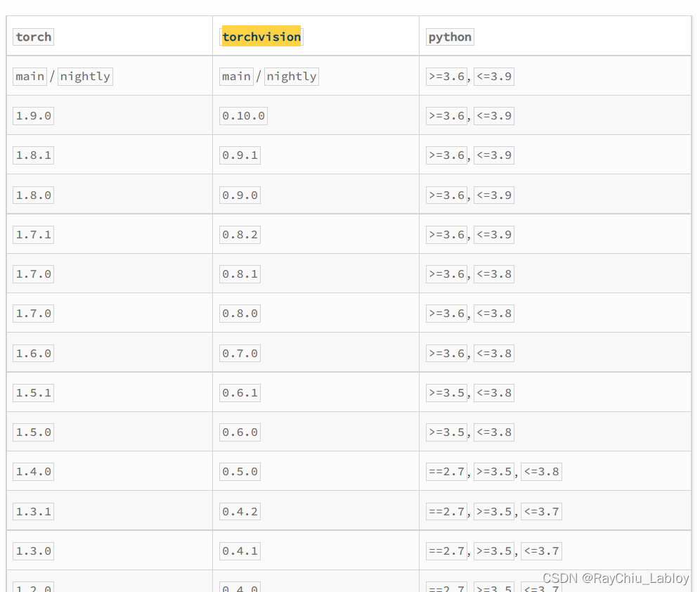The width and height of the screenshot is (700, 592).
Task: Click "<=3.9" in the main / nightly row
Action: coord(494,77)
